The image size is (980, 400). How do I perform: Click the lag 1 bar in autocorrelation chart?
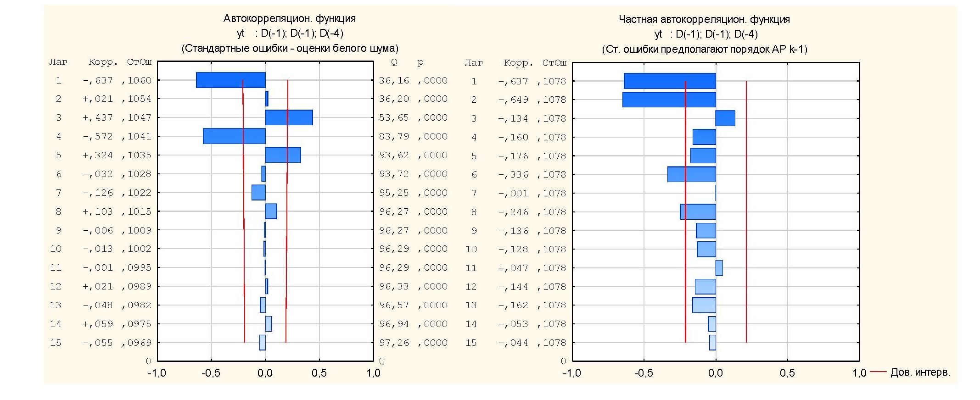(230, 80)
